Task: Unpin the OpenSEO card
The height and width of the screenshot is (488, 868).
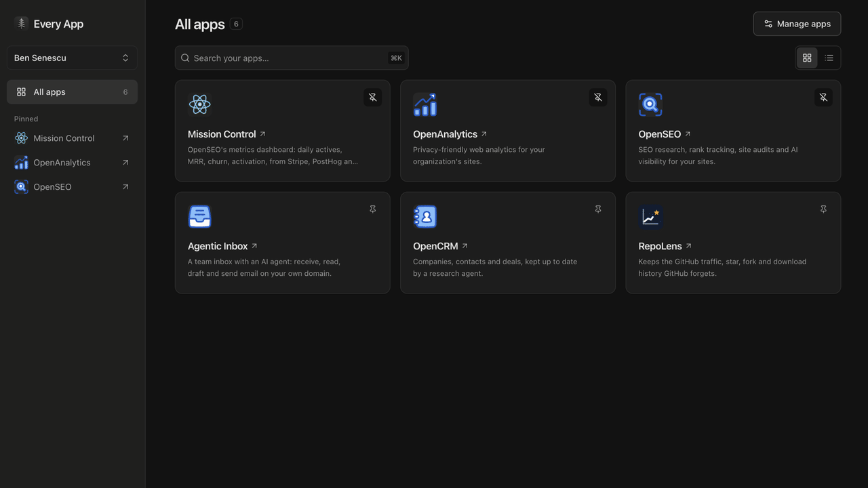Action: [x=823, y=98]
